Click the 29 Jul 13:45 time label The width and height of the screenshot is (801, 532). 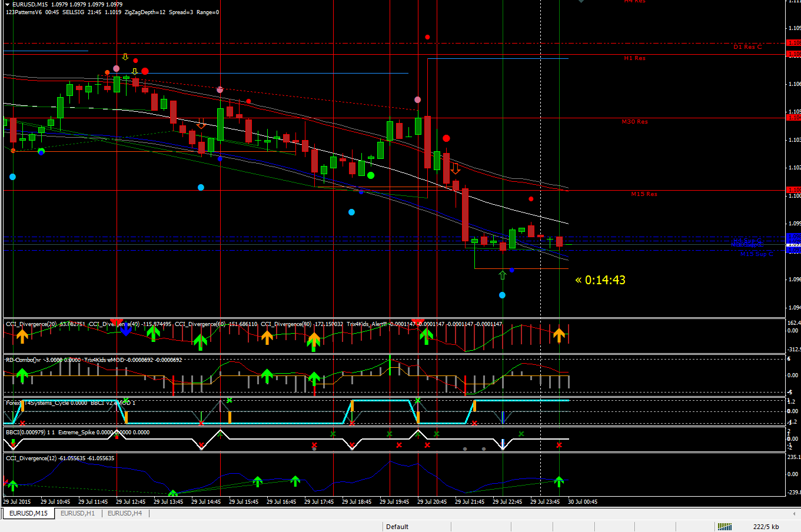pos(168,502)
